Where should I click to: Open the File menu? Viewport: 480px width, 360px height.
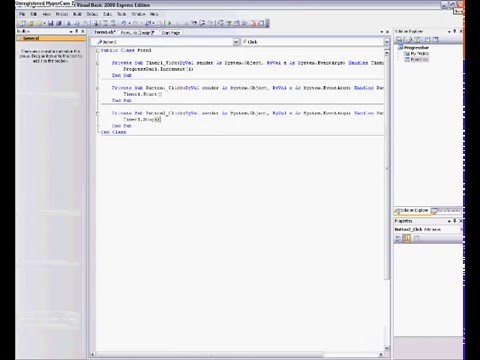pos(22,14)
